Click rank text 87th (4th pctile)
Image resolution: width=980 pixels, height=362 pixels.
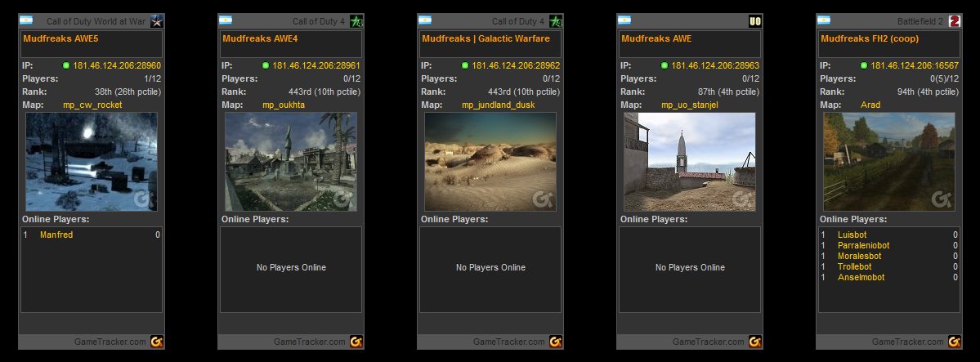click(x=728, y=92)
